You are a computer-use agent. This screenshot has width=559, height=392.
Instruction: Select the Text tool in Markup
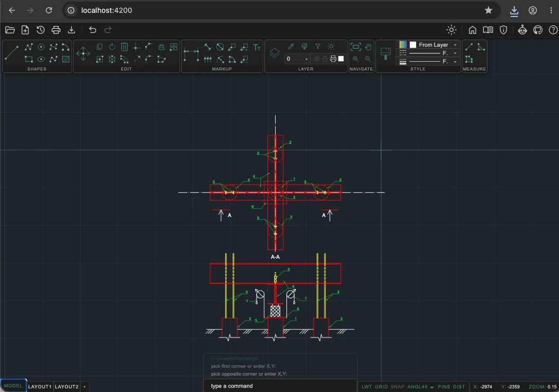point(257,47)
